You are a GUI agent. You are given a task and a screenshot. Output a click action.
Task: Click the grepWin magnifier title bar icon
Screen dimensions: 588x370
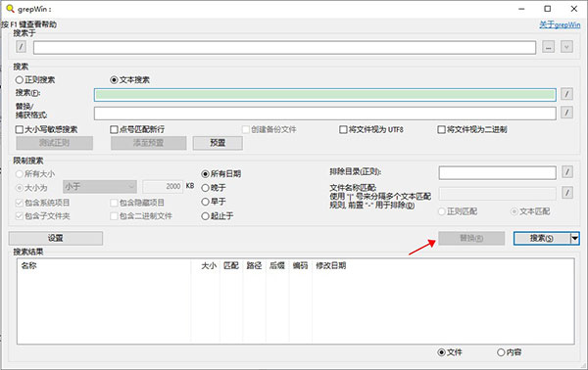(x=10, y=8)
